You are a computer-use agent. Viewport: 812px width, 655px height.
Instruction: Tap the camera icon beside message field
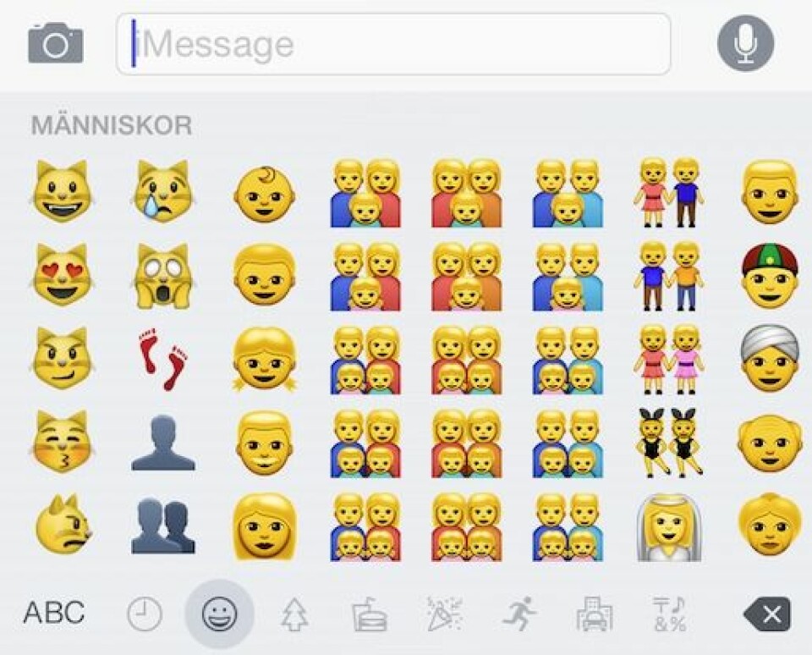point(56,43)
